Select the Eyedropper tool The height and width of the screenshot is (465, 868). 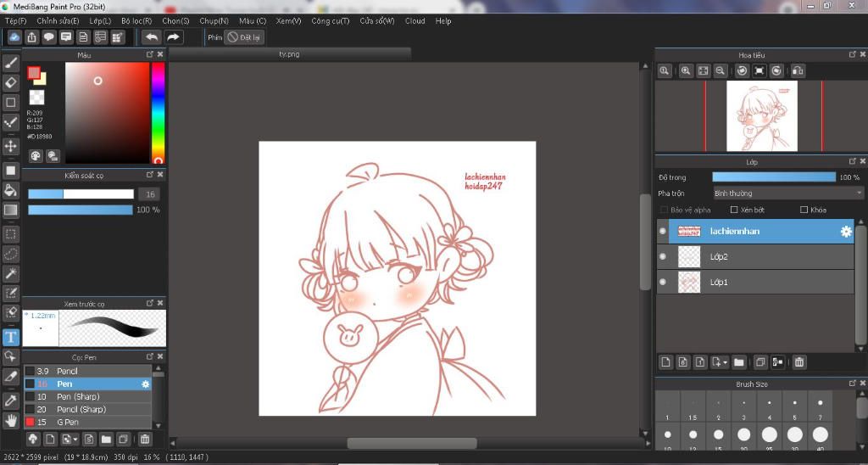tap(10, 401)
